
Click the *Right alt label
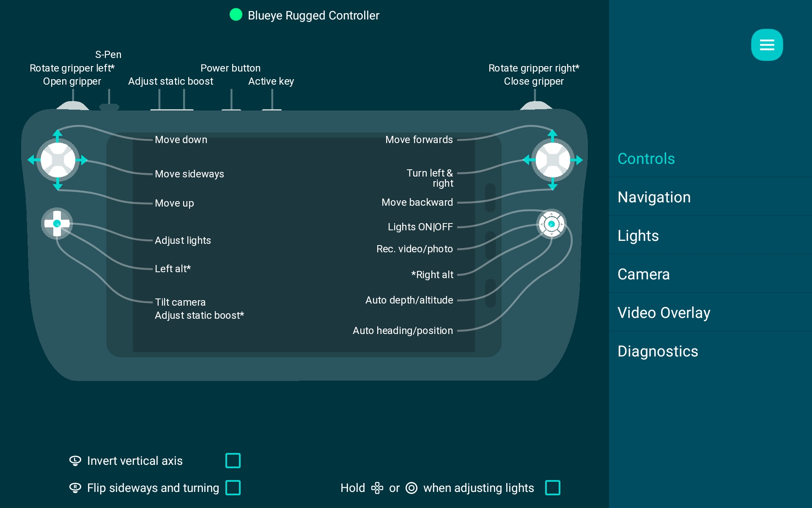pyautogui.click(x=432, y=275)
